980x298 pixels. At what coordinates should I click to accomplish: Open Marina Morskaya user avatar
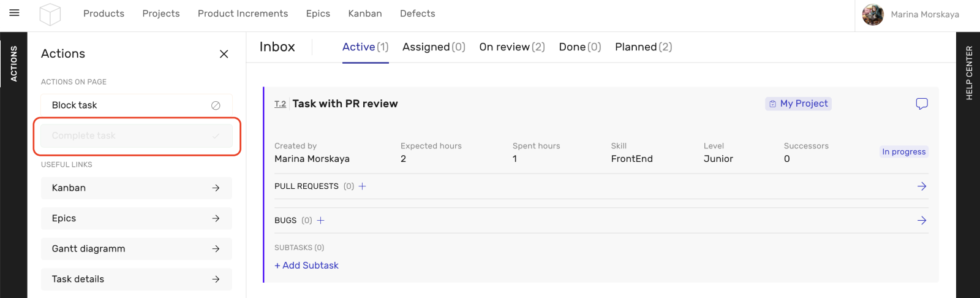tap(873, 15)
